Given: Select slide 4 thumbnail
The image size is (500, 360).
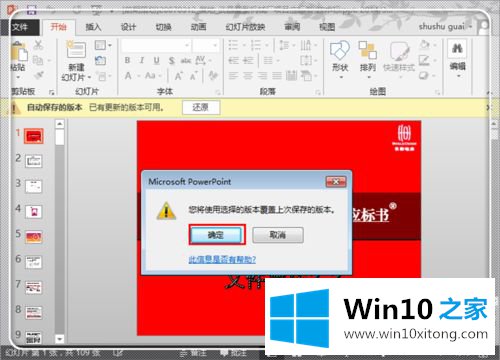Looking at the screenshot, I should coord(34,211).
